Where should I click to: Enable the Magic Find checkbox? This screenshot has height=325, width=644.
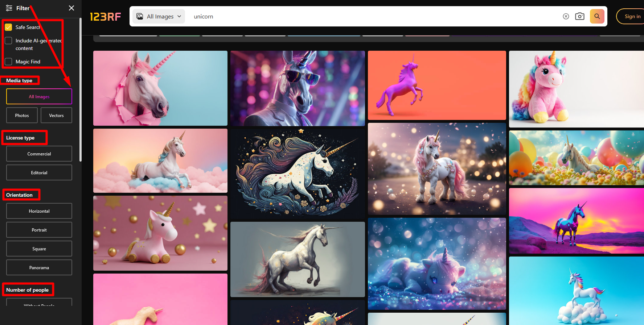point(8,62)
